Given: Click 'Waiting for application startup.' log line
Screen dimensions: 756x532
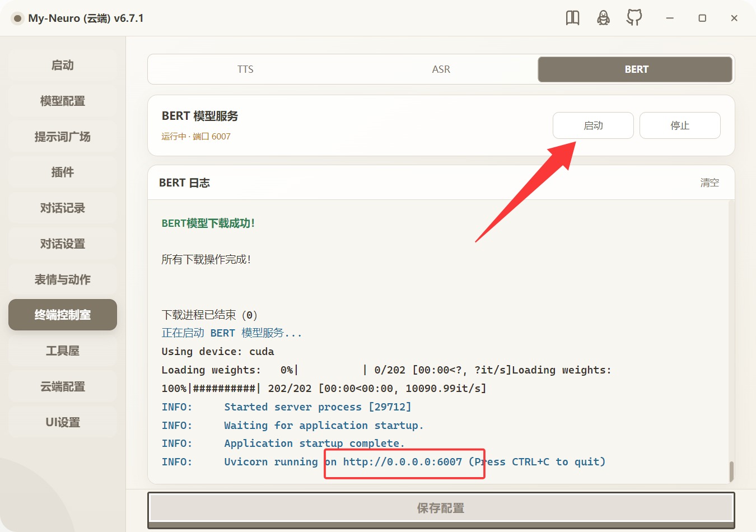Looking at the screenshot, I should tap(324, 426).
